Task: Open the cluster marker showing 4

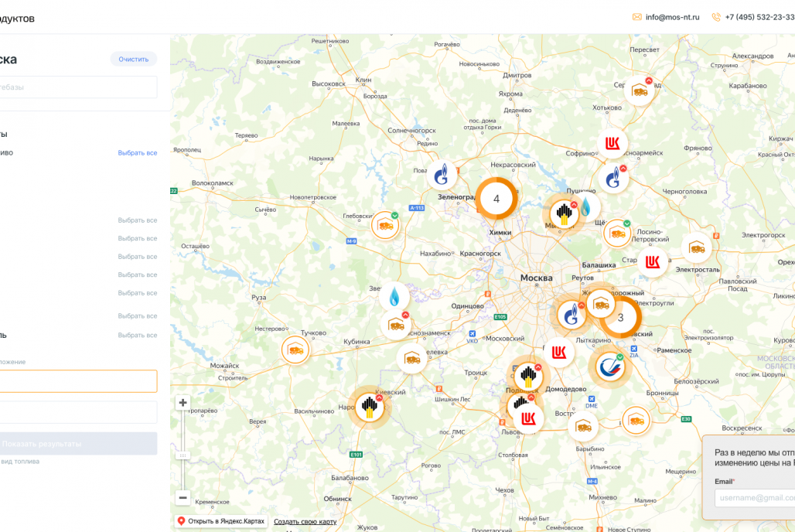Action: click(496, 199)
